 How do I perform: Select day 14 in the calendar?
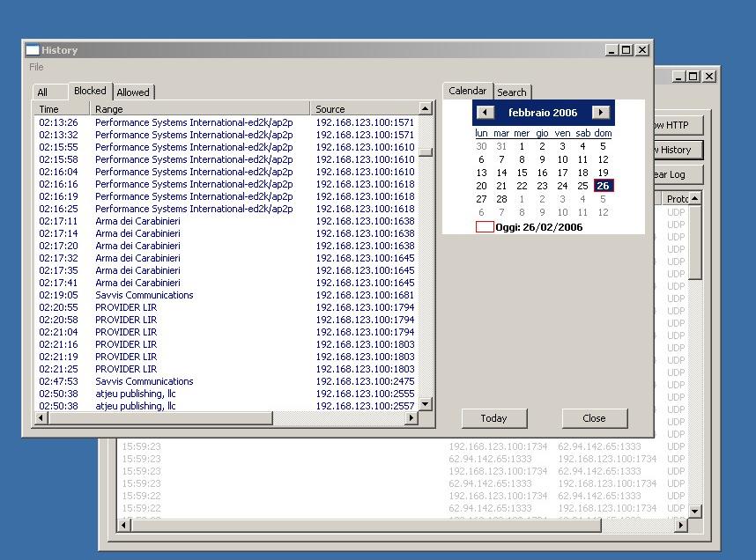[x=501, y=173]
